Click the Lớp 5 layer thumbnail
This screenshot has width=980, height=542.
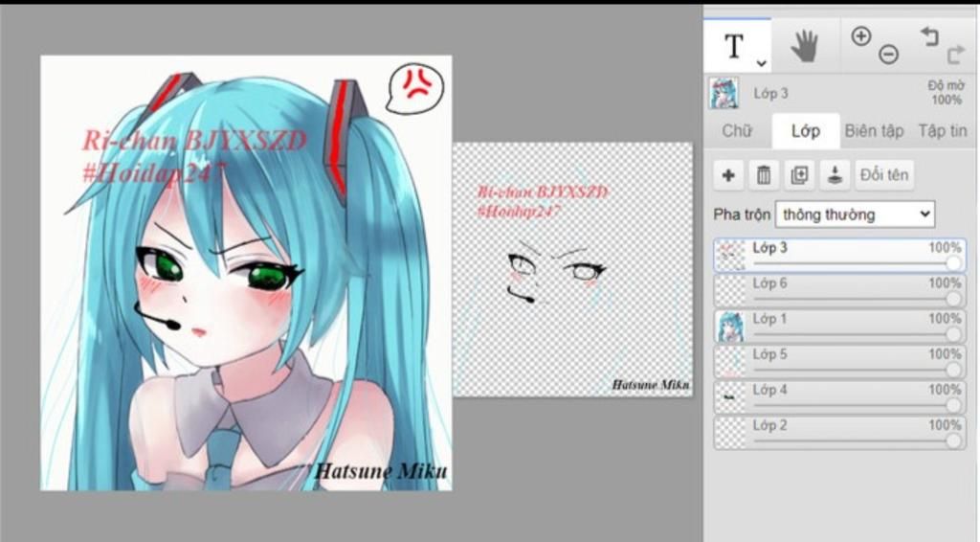pos(730,362)
